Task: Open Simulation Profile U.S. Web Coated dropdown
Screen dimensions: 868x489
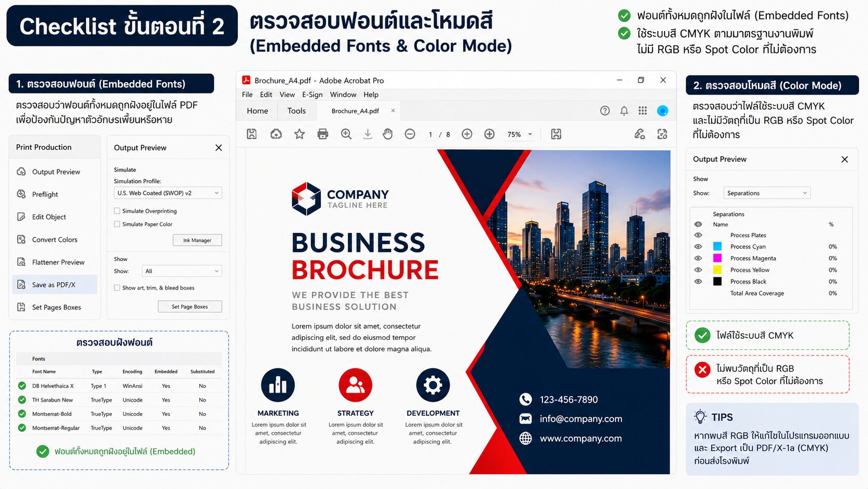Action: [x=168, y=193]
